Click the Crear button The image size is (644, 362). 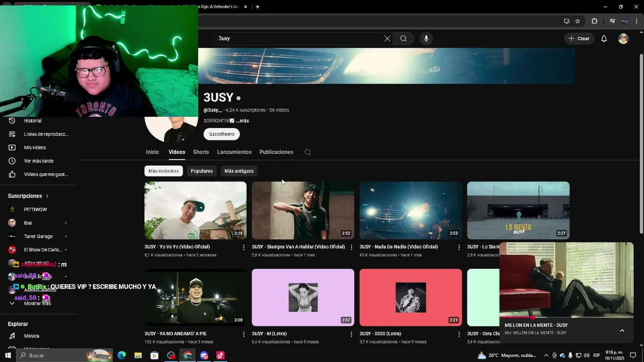point(579,39)
